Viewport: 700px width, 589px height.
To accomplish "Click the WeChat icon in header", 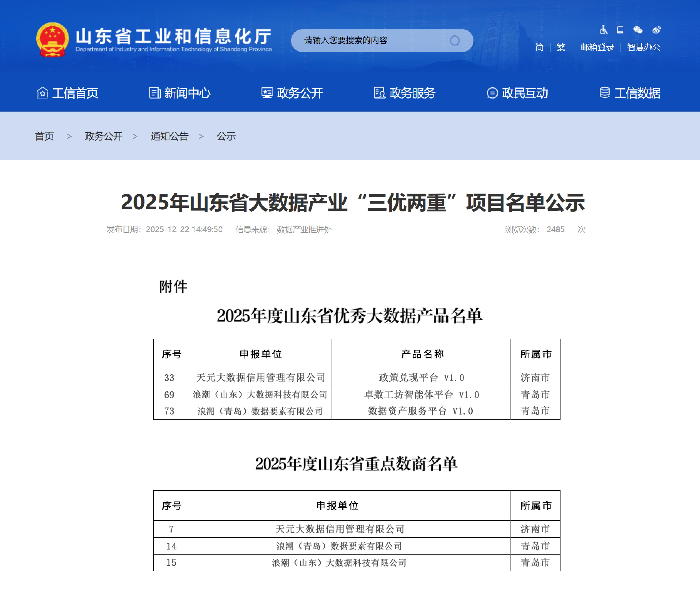I will (x=638, y=30).
